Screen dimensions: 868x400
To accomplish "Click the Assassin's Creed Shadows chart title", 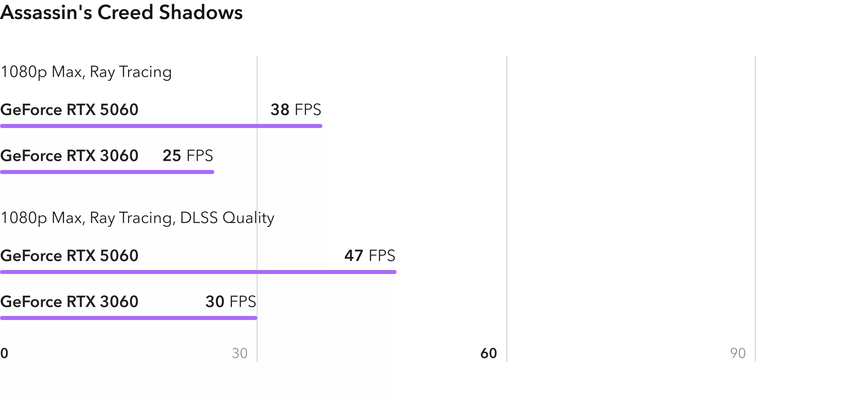I will (121, 13).
